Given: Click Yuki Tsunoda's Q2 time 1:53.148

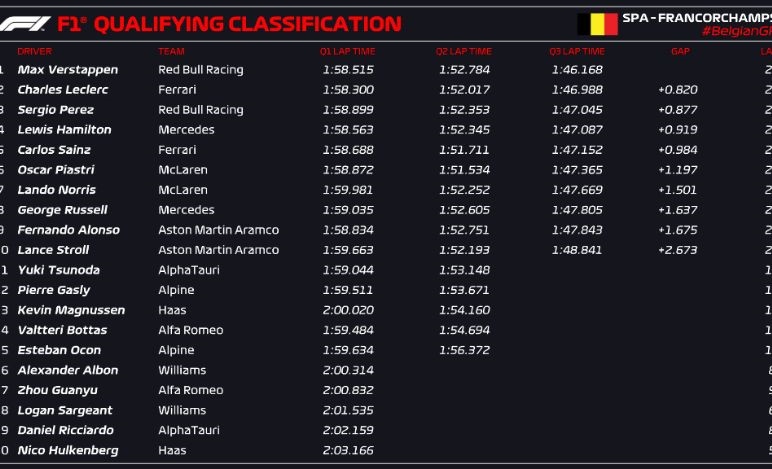Looking at the screenshot, I should [x=463, y=270].
